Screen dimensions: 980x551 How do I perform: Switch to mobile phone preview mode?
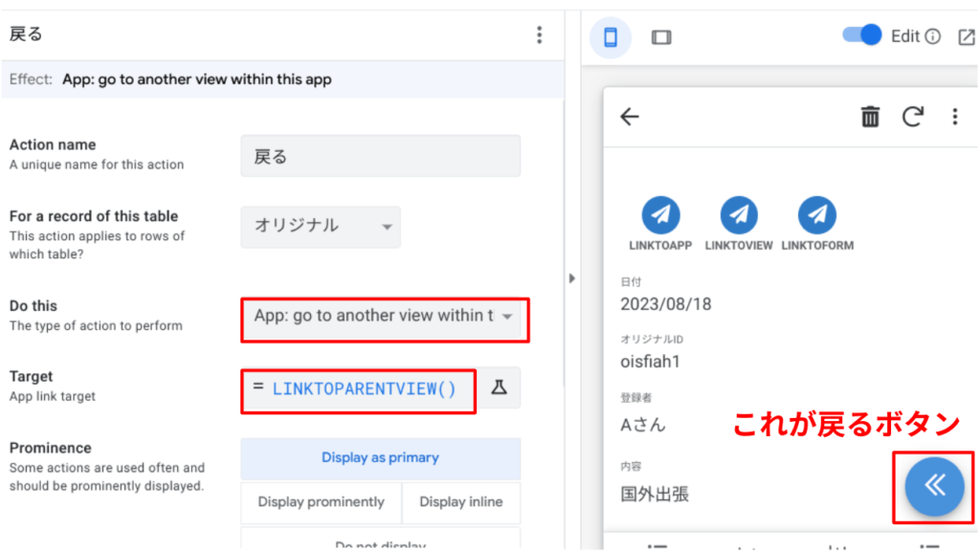coord(611,37)
